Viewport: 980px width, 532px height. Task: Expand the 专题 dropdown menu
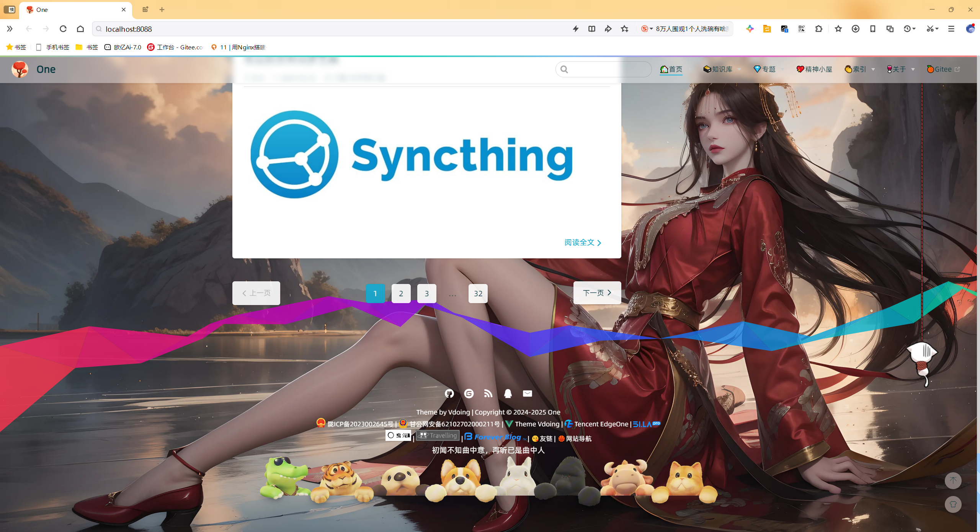[769, 69]
